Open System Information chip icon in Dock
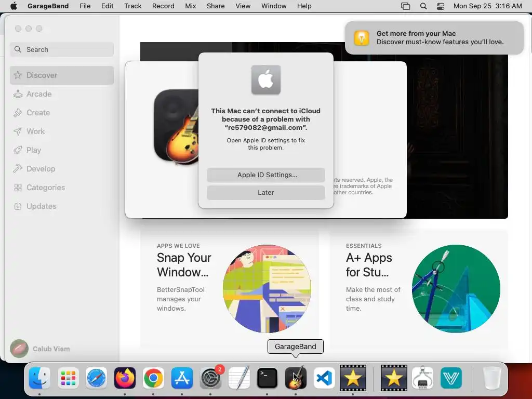Screen dimensions: 532x399 pos(422,378)
